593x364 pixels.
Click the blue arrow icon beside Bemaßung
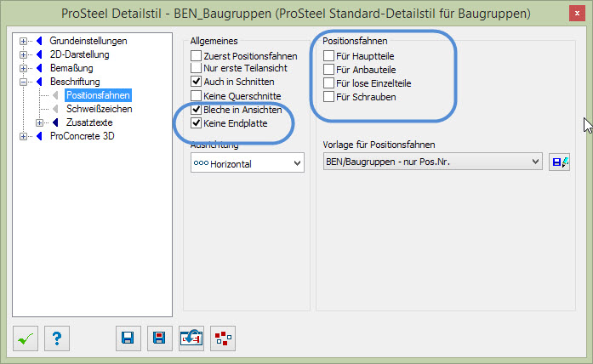tap(39, 68)
